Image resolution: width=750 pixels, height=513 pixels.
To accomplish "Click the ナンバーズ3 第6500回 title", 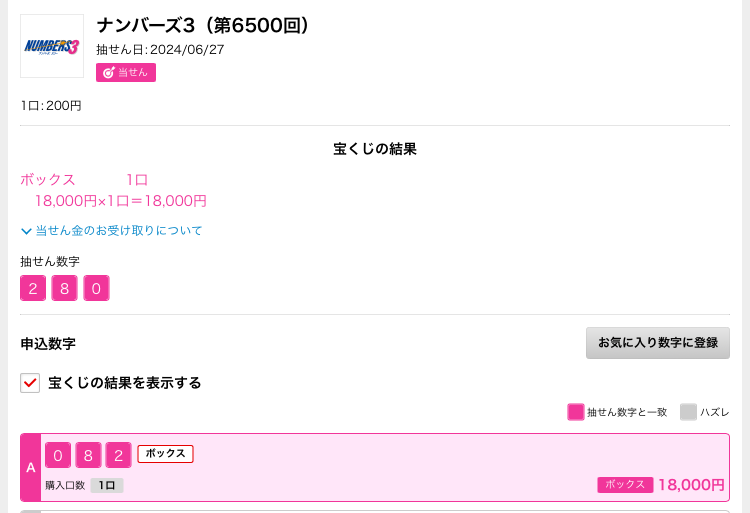I will click(x=203, y=25).
